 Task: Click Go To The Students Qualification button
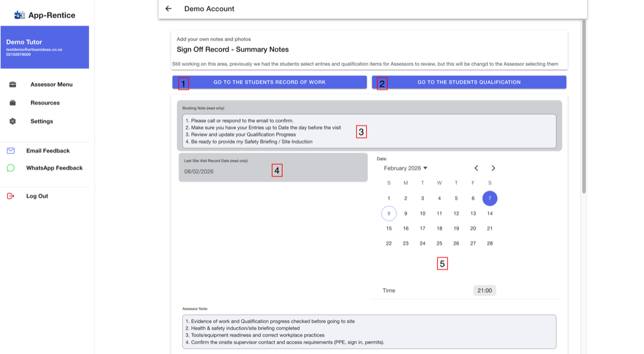click(x=469, y=82)
